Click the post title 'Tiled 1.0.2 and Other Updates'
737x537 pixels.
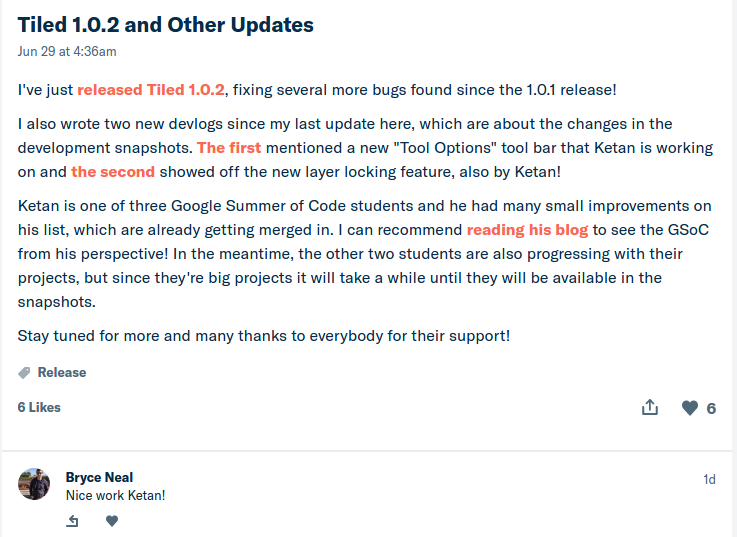(x=165, y=24)
